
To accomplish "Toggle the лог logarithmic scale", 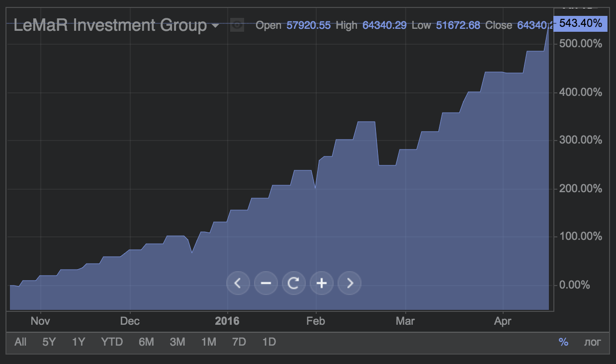I will click(592, 342).
